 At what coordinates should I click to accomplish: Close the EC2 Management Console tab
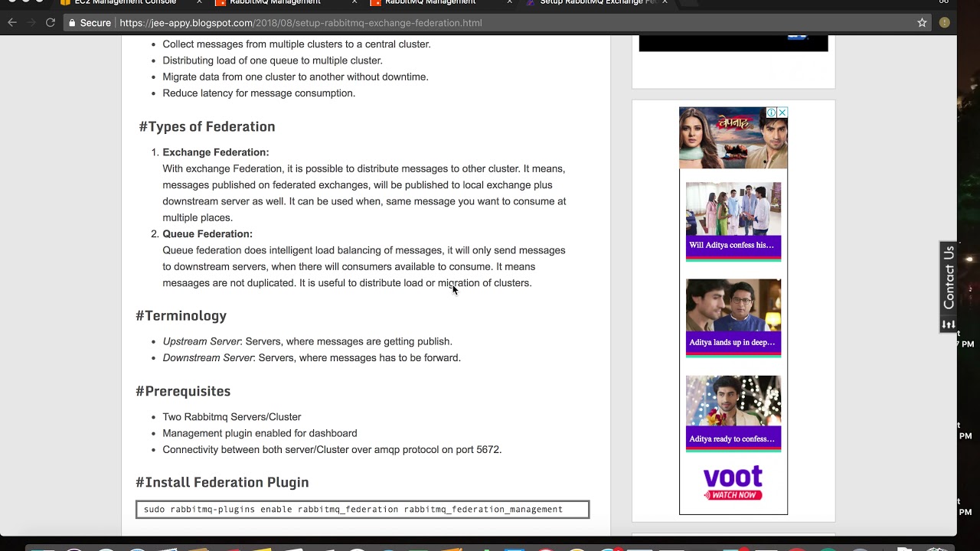200,2
